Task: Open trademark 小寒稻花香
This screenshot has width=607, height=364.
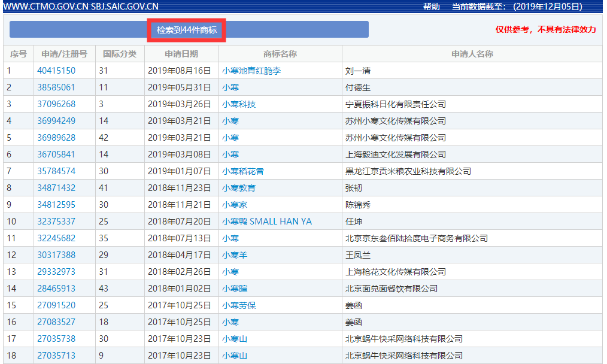Action: point(242,171)
